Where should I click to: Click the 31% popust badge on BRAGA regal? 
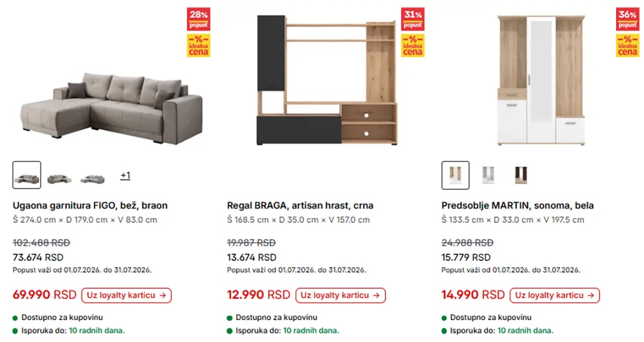[413, 19]
